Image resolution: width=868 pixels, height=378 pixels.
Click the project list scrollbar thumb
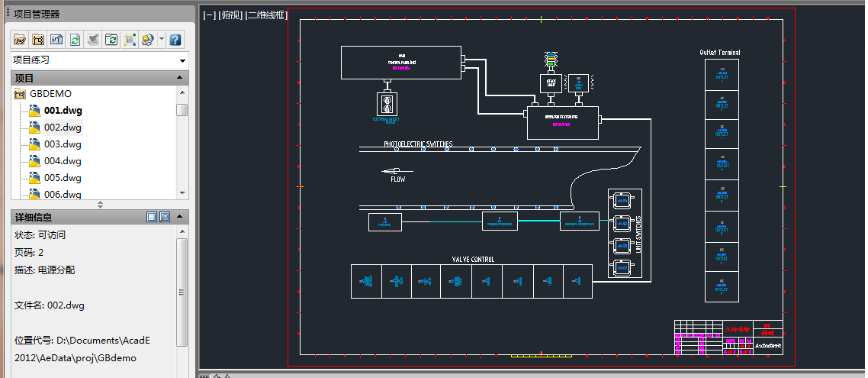[182, 110]
